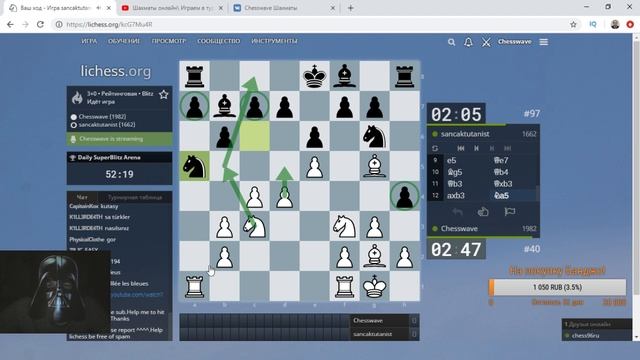The width and height of the screenshot is (640, 360).
Task: Select the white pawn on h2
Action: point(404,256)
